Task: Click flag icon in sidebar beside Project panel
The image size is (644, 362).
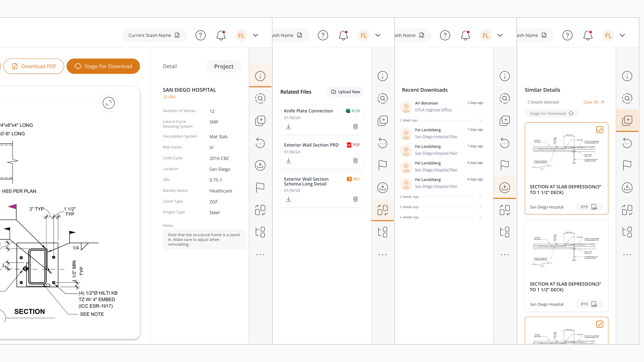Action: click(260, 187)
